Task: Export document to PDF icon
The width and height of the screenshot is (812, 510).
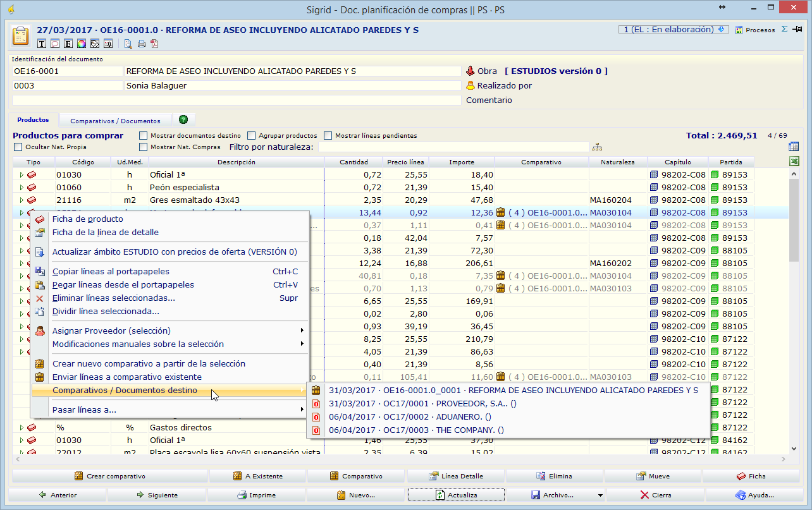Action: click(x=154, y=44)
